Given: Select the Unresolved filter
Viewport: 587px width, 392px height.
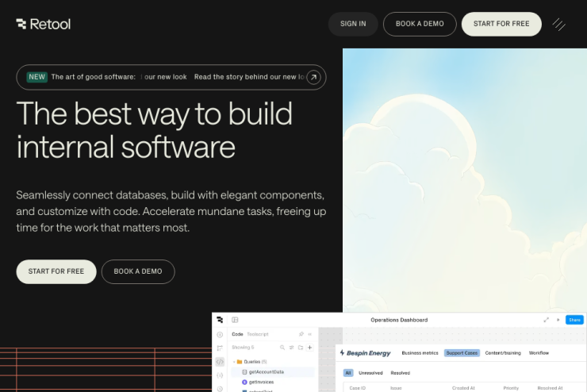Looking at the screenshot, I should [370, 373].
